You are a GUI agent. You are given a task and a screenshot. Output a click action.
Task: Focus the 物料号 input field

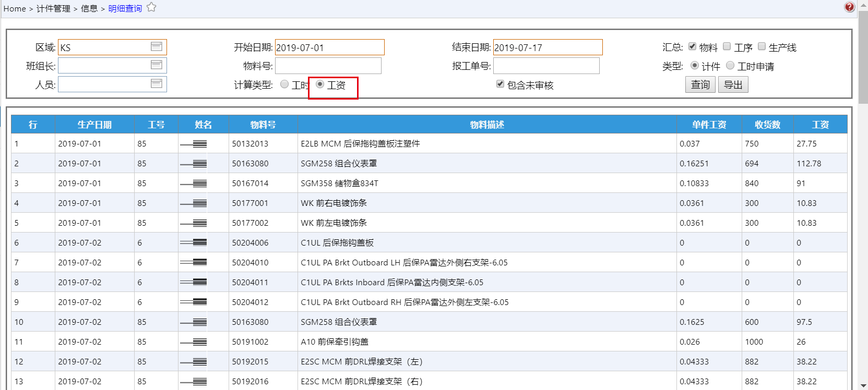pyautogui.click(x=328, y=66)
